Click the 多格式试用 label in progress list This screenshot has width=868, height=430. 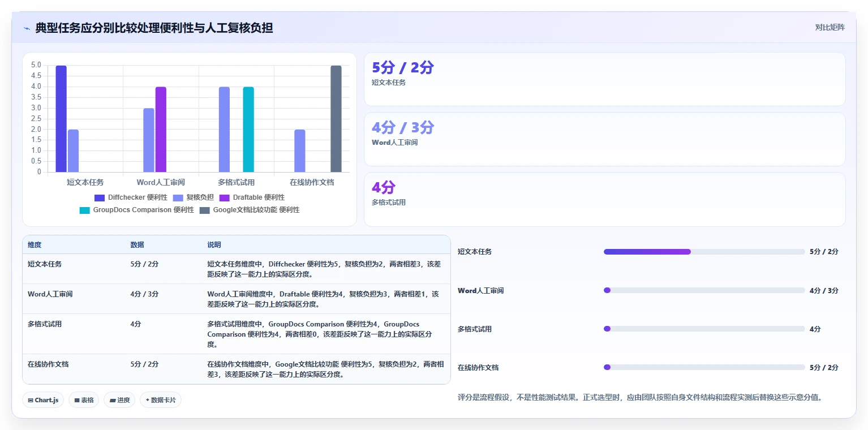[x=475, y=329]
